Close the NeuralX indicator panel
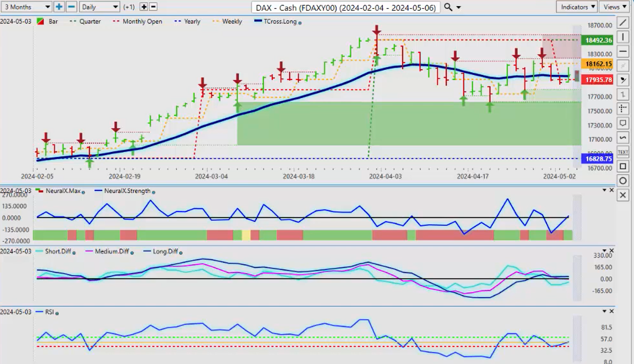634x364 pixels. tap(612, 190)
